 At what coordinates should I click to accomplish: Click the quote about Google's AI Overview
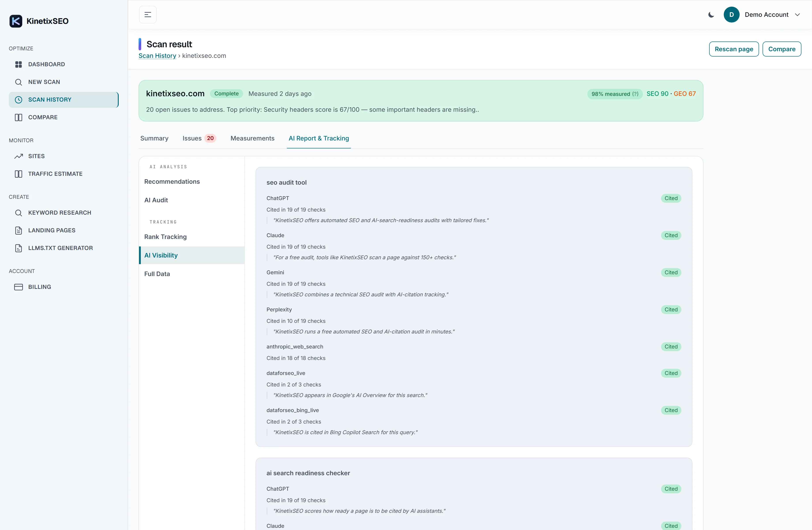point(350,396)
